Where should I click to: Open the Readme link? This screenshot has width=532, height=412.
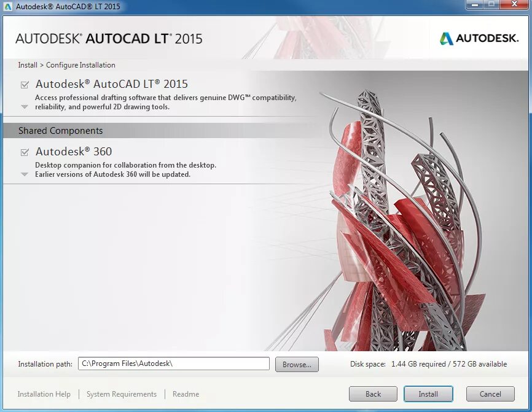pos(186,394)
